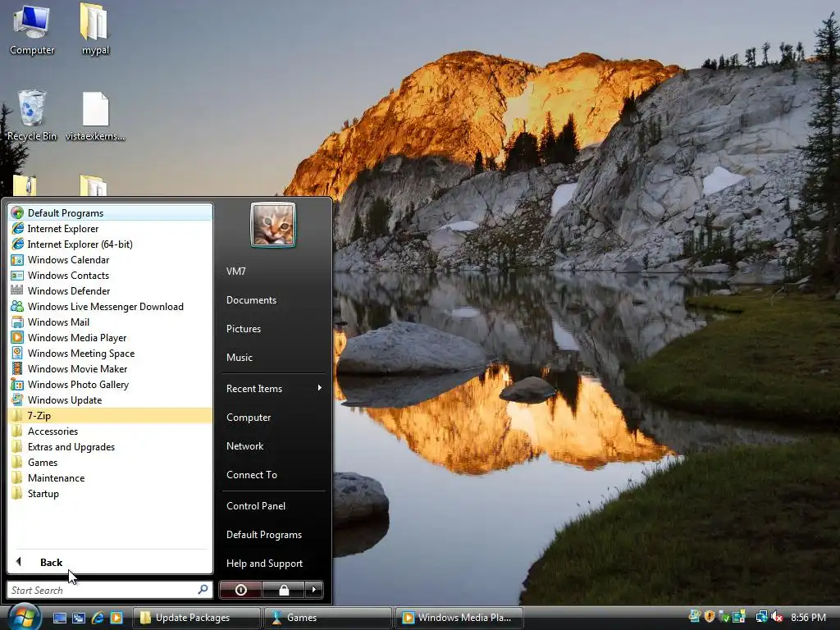Screen dimensions: 840x630
Task: Open Windows Live Messenger Download
Action: pyautogui.click(x=111, y=307)
